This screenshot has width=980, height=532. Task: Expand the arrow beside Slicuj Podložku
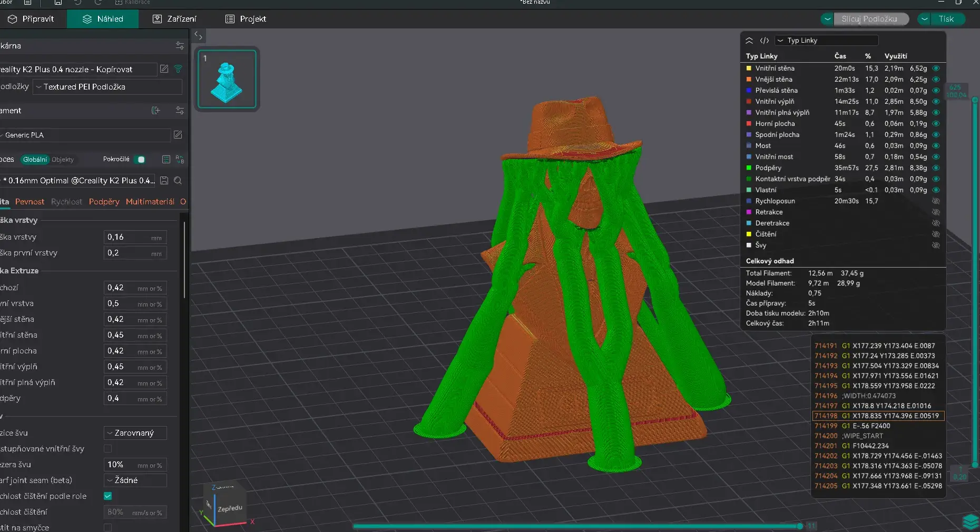pyautogui.click(x=827, y=19)
